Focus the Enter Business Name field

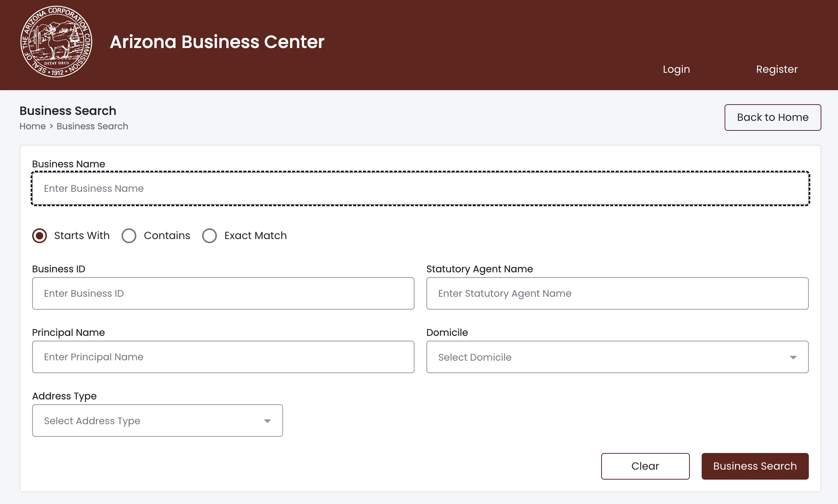point(420,188)
